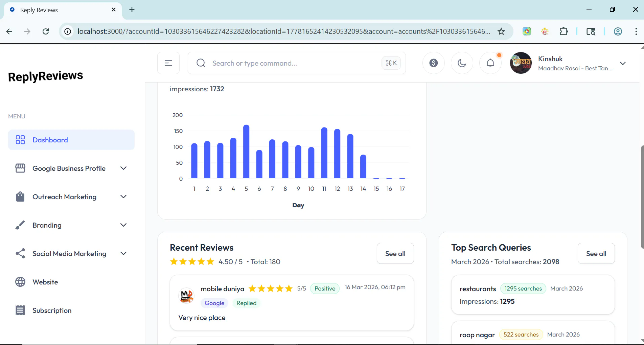Click the restaurants search query name
The image size is (644, 345).
[478, 289]
